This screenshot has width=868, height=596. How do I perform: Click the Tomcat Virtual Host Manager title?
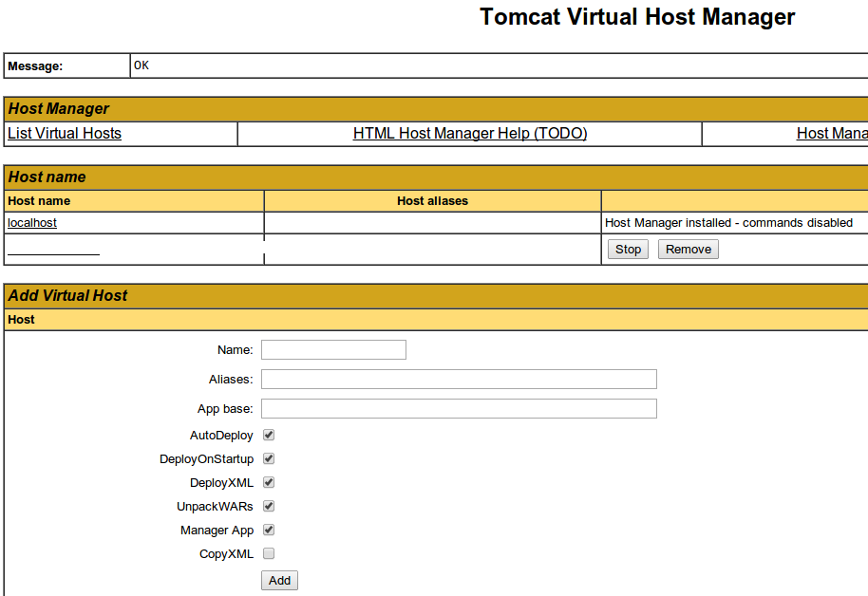[637, 16]
